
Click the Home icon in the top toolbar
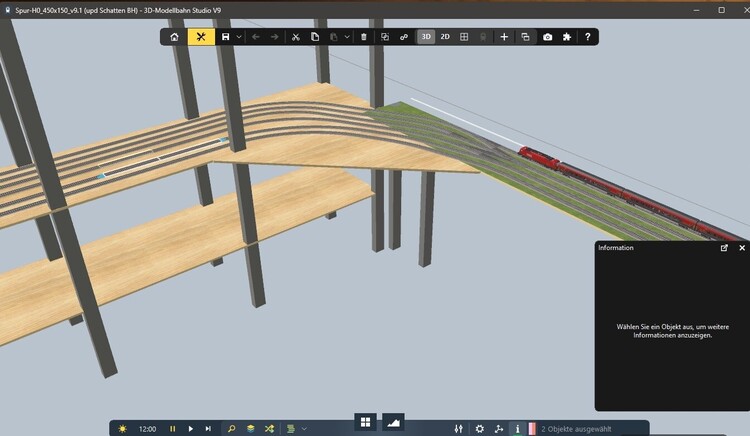tap(175, 37)
